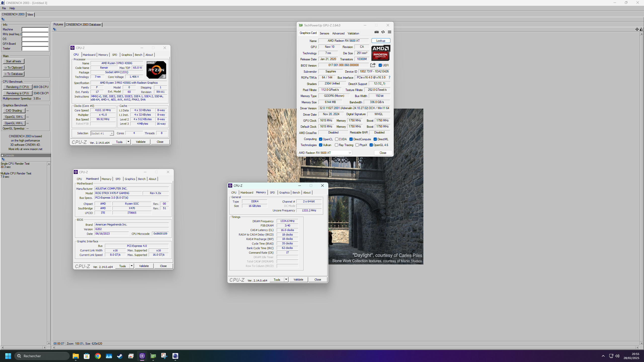Viewport: 644px width, 362px height.
Task: Toggle the UEFI checkbox in GPU-Z
Action: 380,65
